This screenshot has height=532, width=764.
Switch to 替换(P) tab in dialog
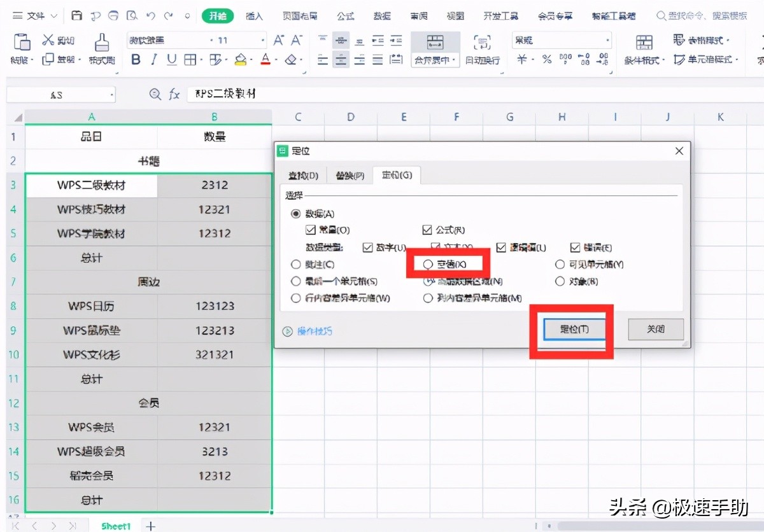click(x=350, y=176)
